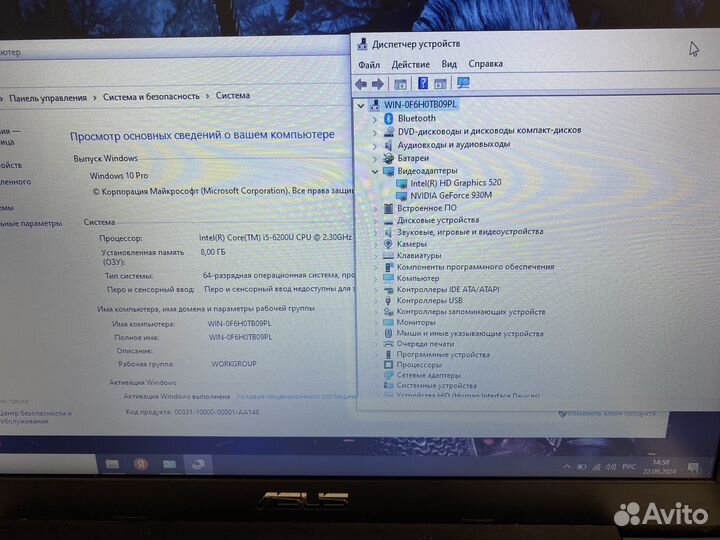Image resolution: width=720 pixels, height=540 pixels.
Task: Click the processor value Intel(R) Core(TM) i5-6200U
Action: (x=275, y=237)
